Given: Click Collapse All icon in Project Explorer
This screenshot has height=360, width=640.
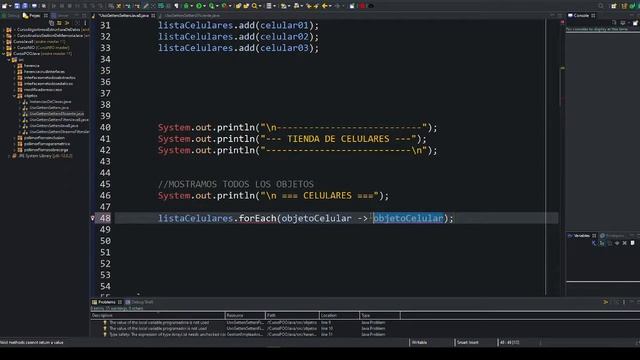Looking at the screenshot, I should click(x=51, y=23).
